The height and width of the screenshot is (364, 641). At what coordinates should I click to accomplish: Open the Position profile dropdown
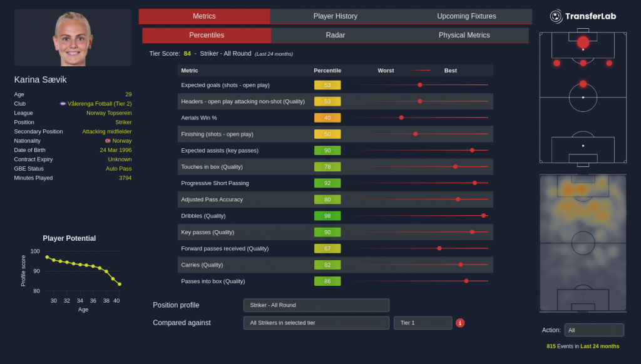click(x=316, y=305)
